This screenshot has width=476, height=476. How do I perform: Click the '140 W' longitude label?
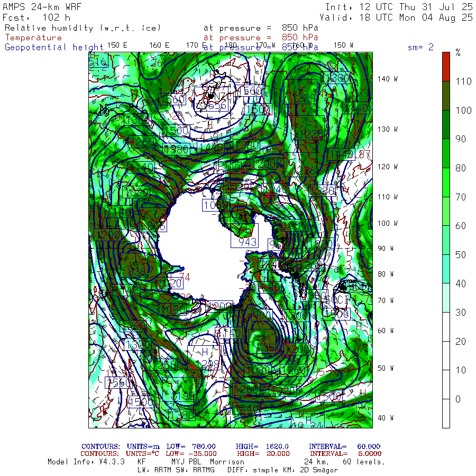click(388, 79)
